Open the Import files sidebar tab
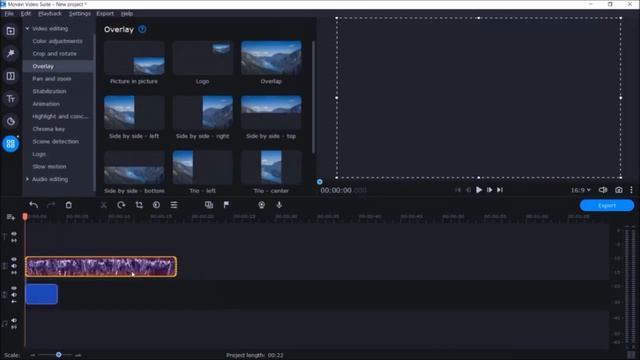Viewport: 640px width, 360px height. 11,31
